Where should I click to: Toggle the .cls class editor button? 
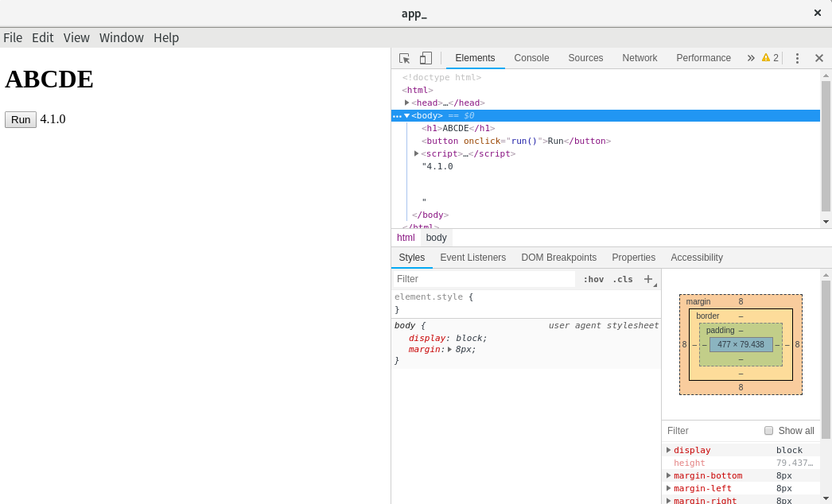(x=622, y=279)
